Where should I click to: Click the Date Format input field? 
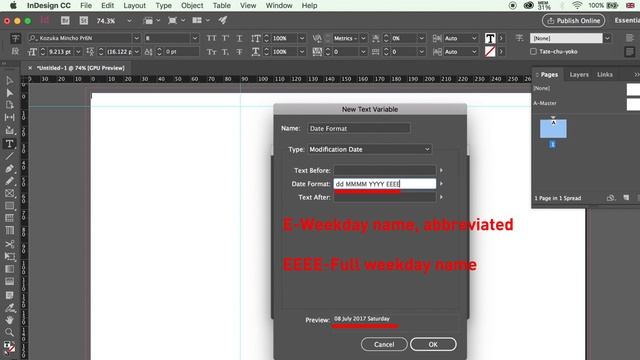(x=384, y=184)
